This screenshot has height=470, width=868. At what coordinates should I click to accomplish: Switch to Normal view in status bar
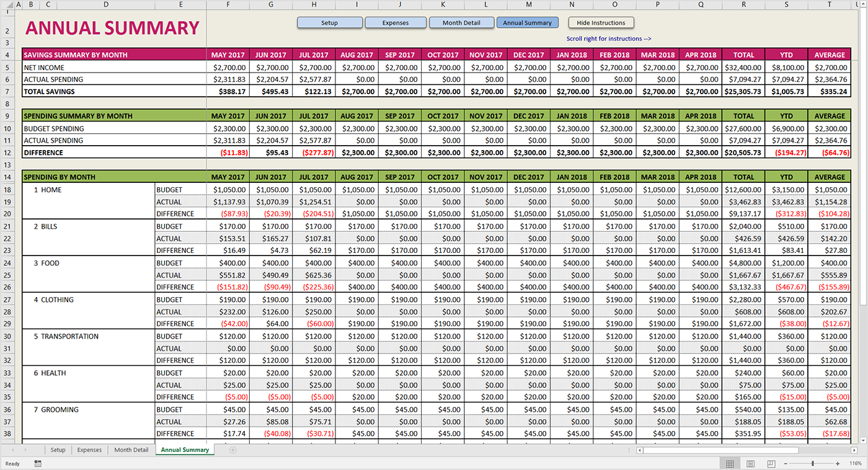pos(730,464)
